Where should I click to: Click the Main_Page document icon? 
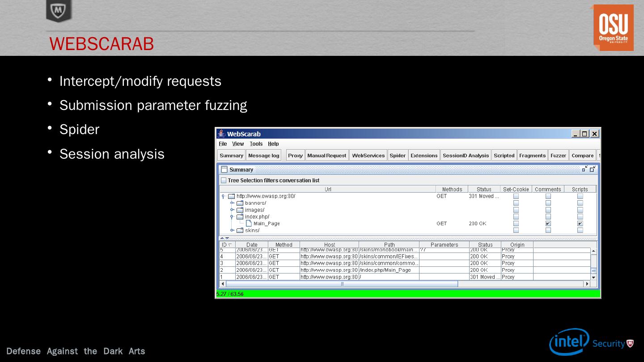pos(249,223)
